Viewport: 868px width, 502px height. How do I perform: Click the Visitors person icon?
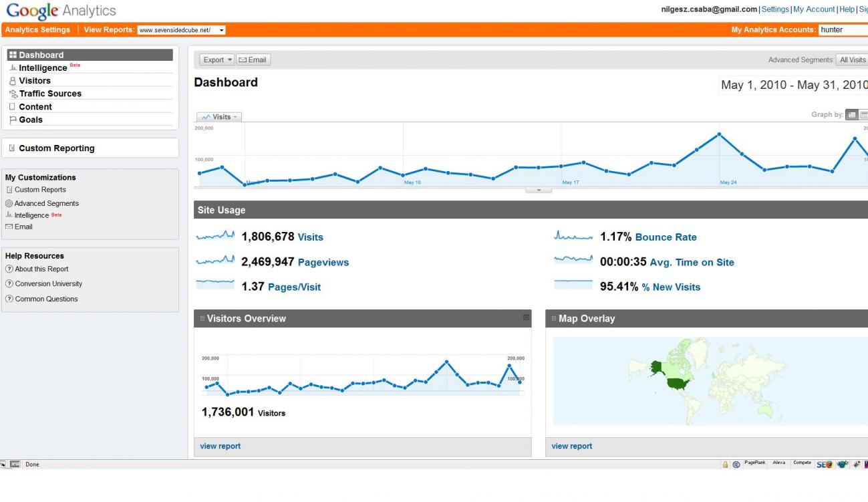[x=13, y=81]
